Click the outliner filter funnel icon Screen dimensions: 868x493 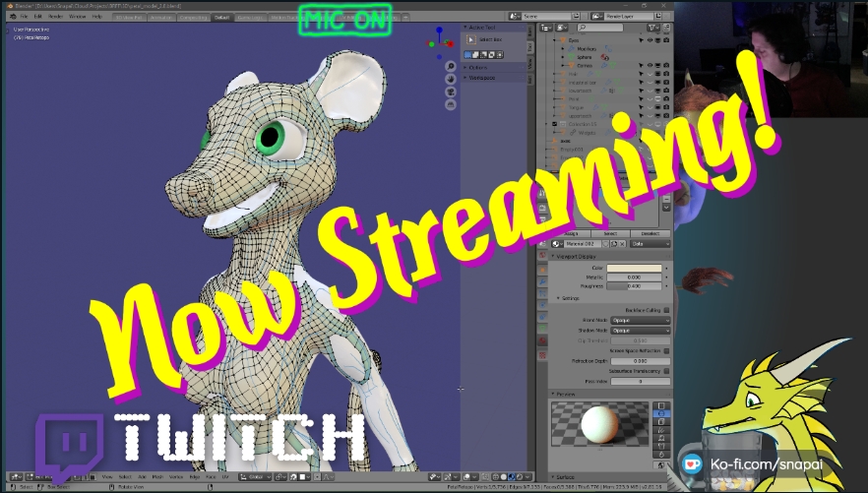pyautogui.click(x=653, y=28)
